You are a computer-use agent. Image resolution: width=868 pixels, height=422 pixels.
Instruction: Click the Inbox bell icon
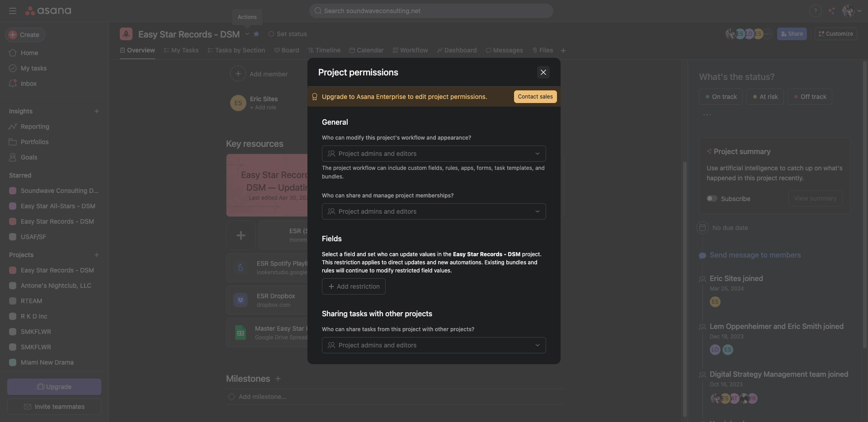coord(13,84)
